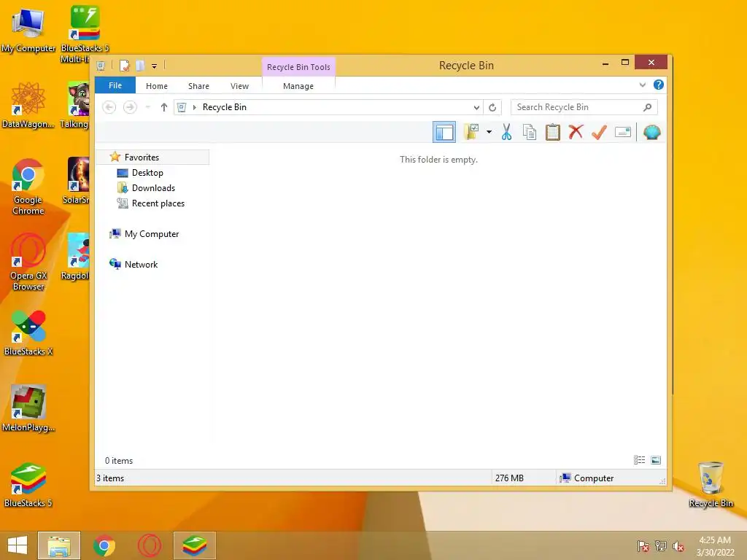
Task: Select the Recycle Bin desktop icon
Action: (711, 484)
